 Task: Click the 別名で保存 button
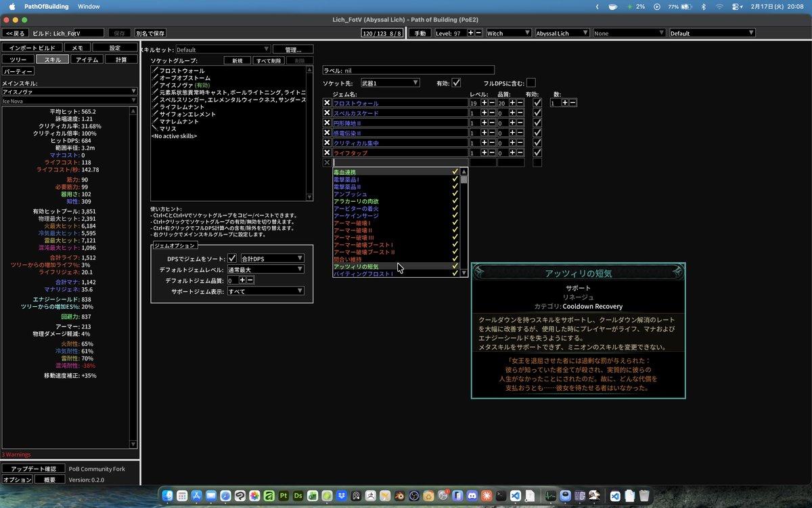(x=150, y=33)
